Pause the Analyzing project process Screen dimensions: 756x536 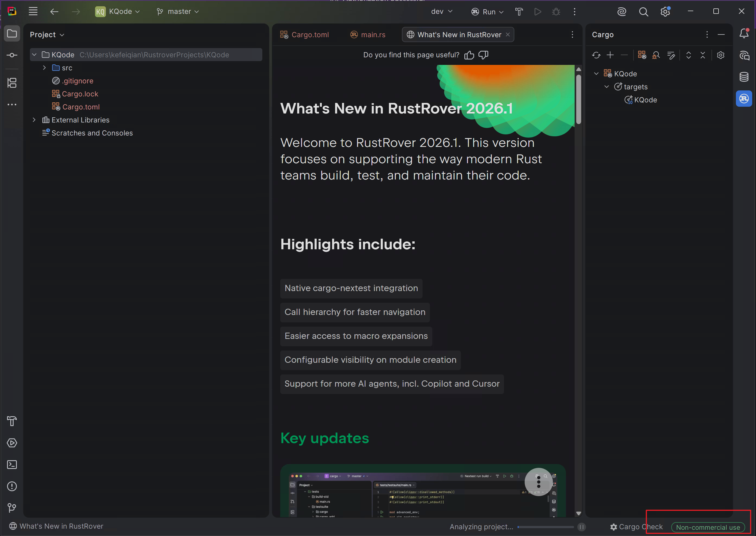(x=582, y=527)
